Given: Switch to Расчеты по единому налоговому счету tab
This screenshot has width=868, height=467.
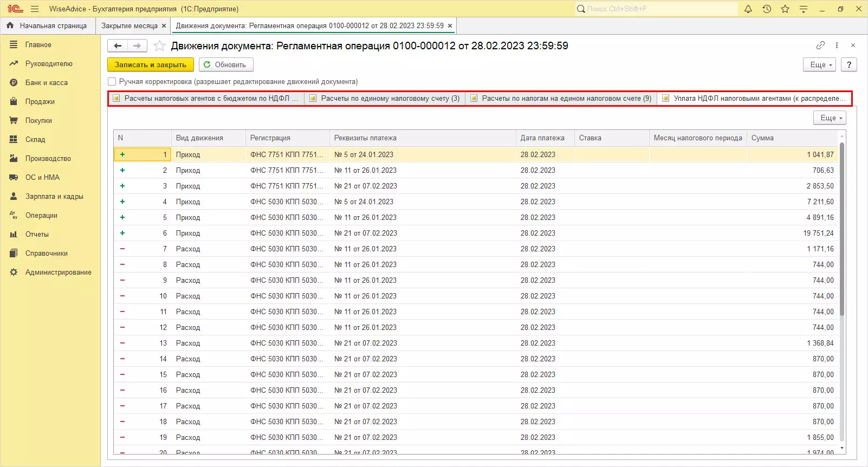Looking at the screenshot, I should click(385, 99).
